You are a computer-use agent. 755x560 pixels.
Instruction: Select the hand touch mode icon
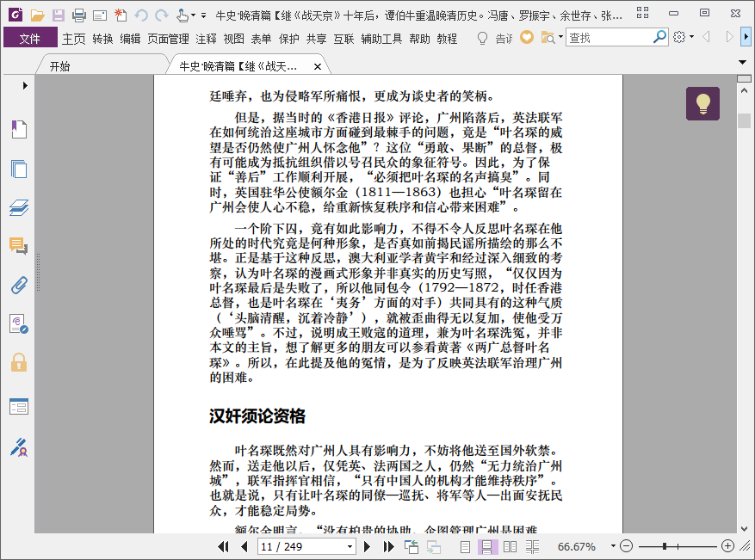point(183,15)
